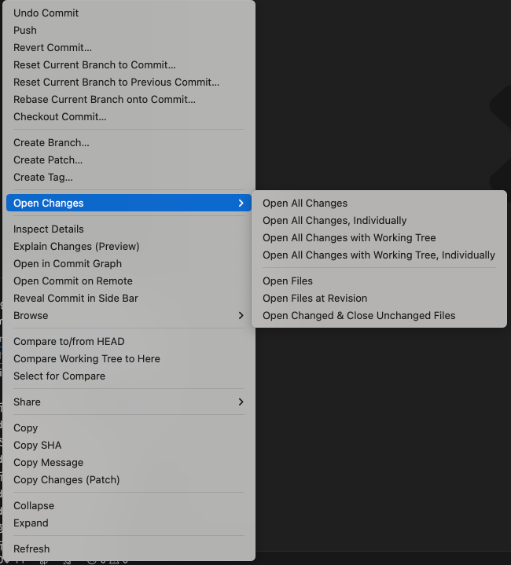
Task: Select Open All Changes with Working Tree
Action: pyautogui.click(x=349, y=238)
